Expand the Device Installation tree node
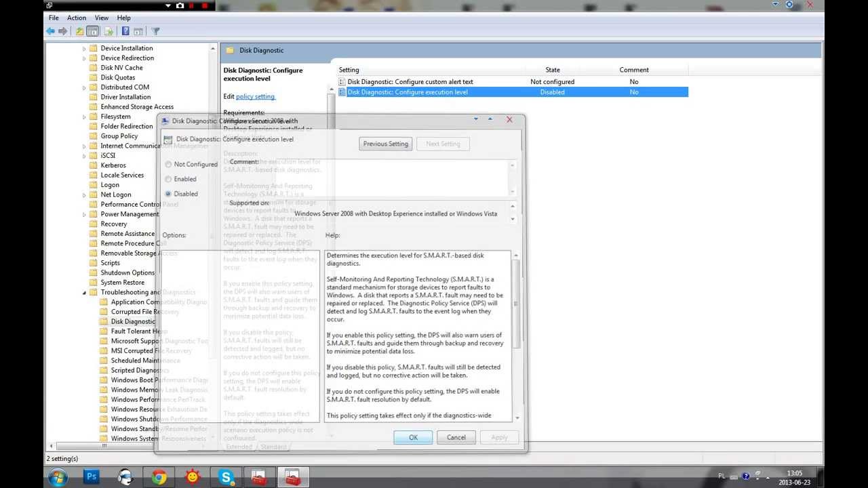The height and width of the screenshot is (488, 868). click(85, 48)
